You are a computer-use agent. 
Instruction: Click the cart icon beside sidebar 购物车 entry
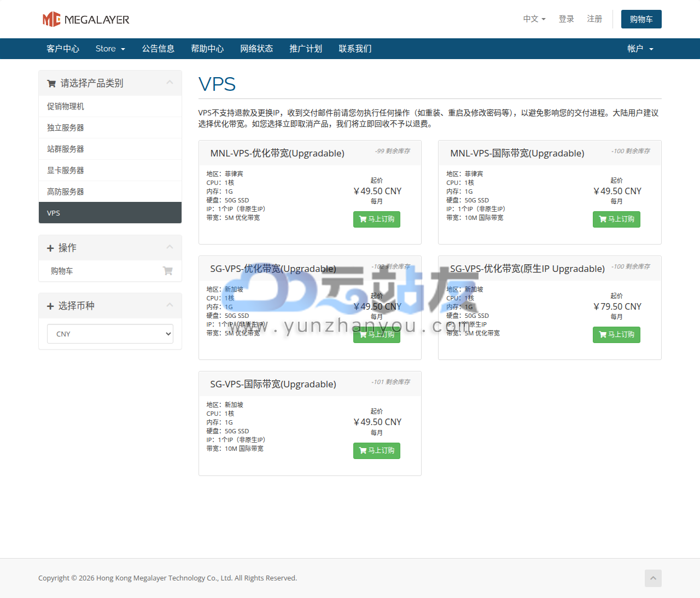coord(167,271)
